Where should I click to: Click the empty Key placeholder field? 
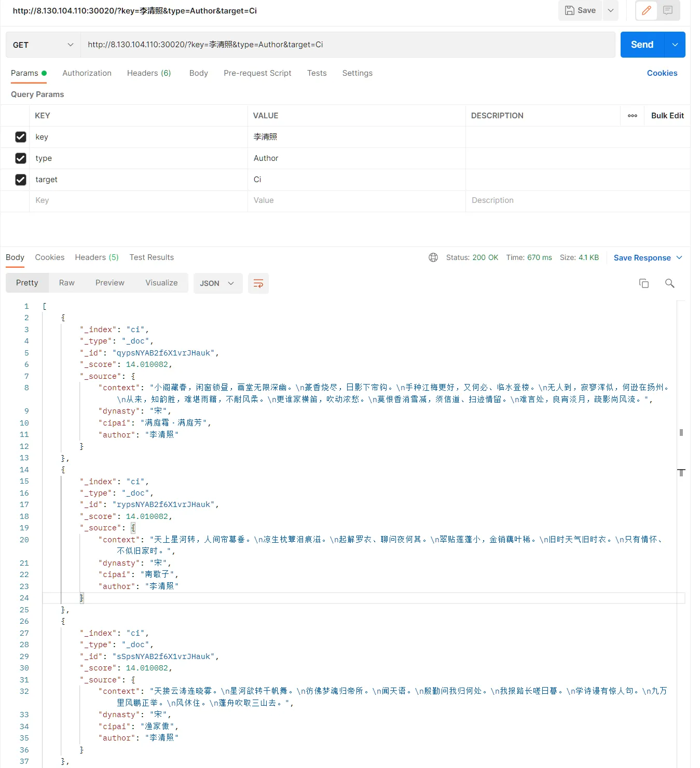[x=139, y=200]
